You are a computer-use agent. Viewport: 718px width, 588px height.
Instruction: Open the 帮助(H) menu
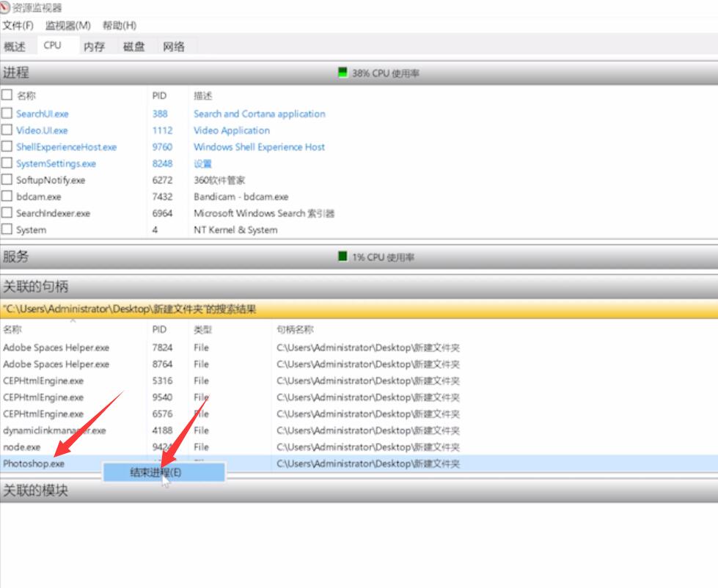[120, 25]
